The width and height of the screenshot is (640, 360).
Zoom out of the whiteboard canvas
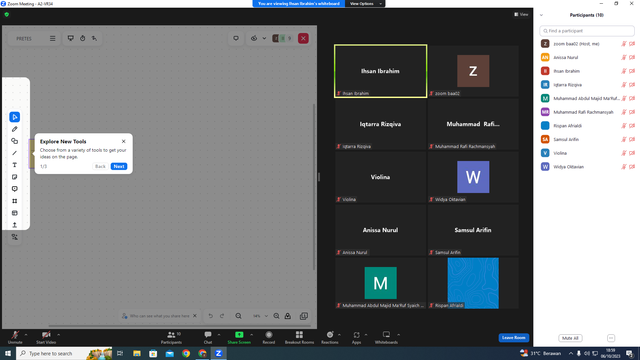(x=238, y=316)
